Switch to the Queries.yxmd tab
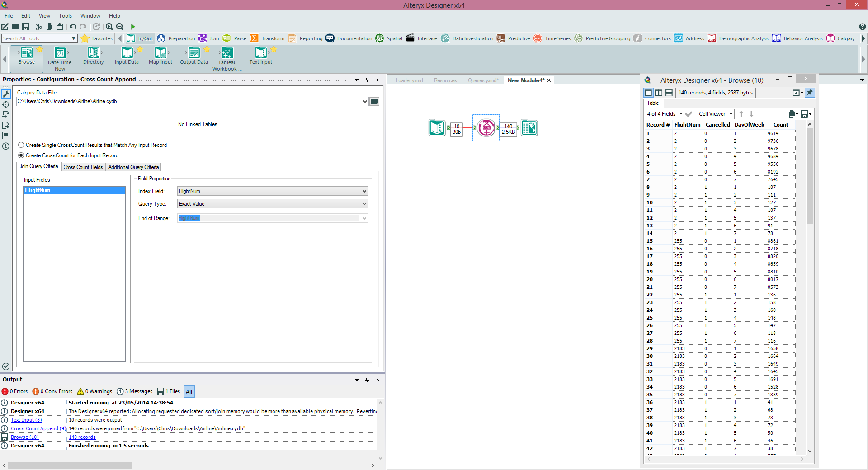Screen dimensions: 868x470 (483, 80)
